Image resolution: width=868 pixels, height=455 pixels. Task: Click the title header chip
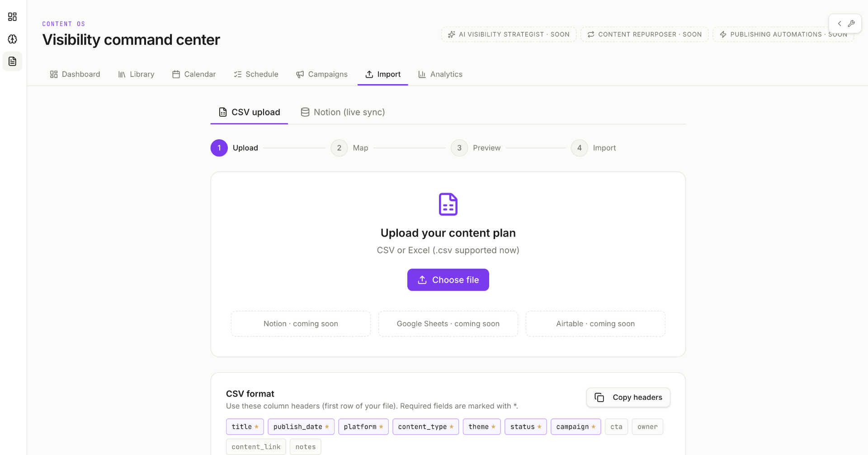245,427
